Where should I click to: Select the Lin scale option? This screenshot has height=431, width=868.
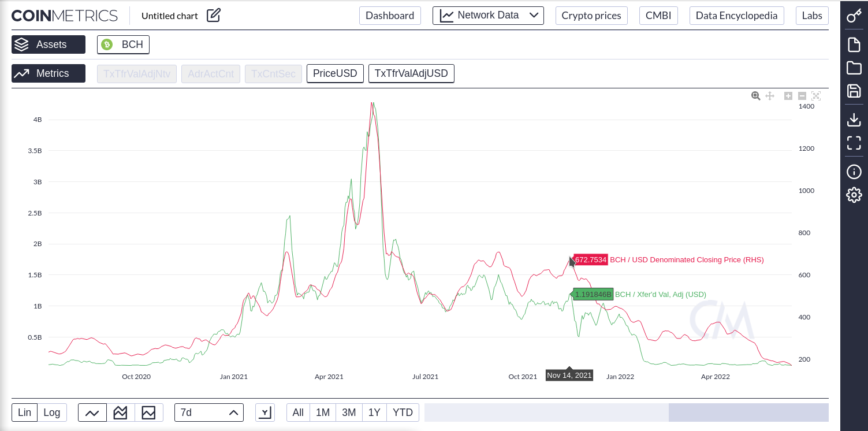(25, 413)
